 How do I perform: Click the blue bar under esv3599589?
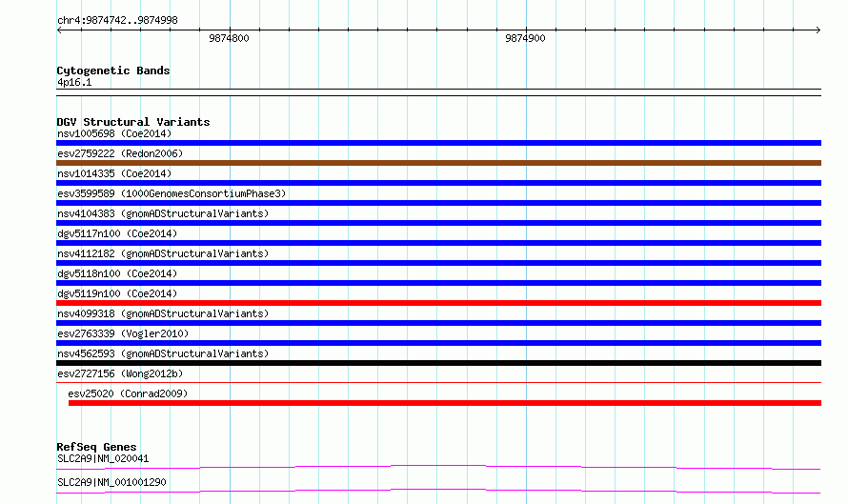click(x=438, y=203)
